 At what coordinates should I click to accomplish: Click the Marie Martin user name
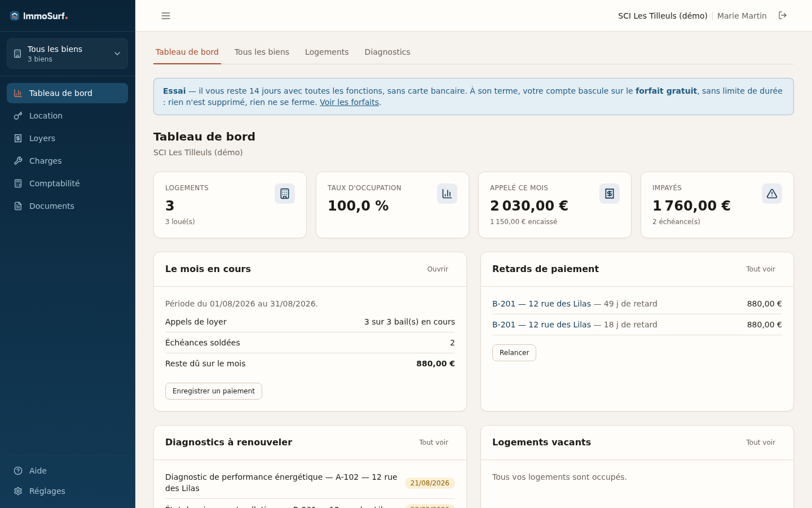point(742,16)
